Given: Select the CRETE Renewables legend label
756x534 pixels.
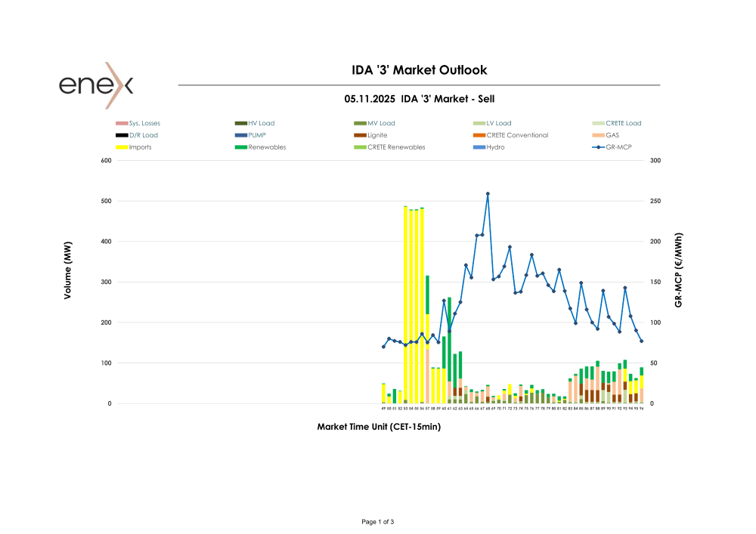Looking at the screenshot, I should [x=396, y=147].
